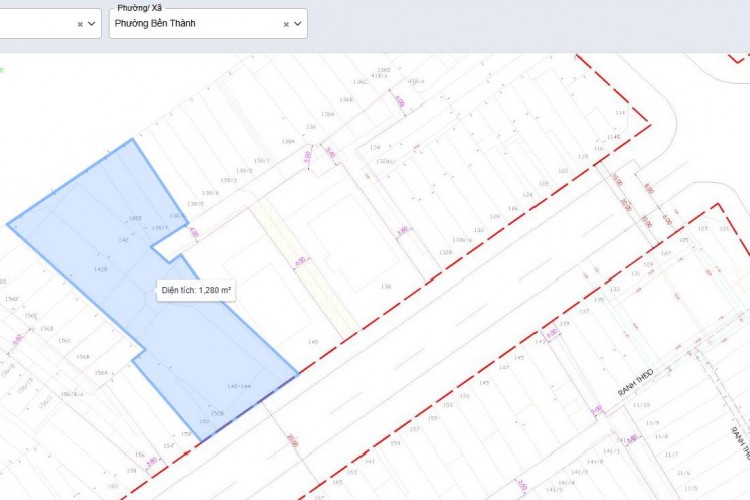Select parcel number 149 on the map
This screenshot has height=500, width=750.
pos(484,383)
